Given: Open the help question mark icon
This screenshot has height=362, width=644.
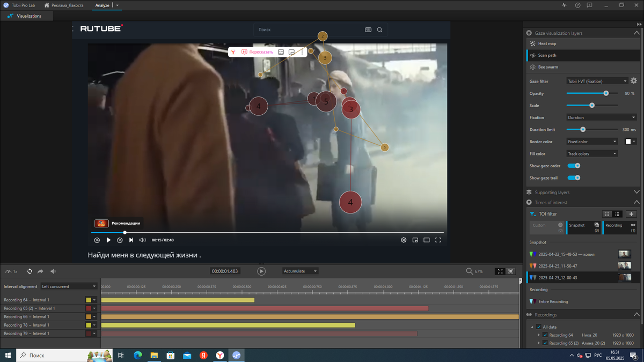Looking at the screenshot, I should pos(577,5).
